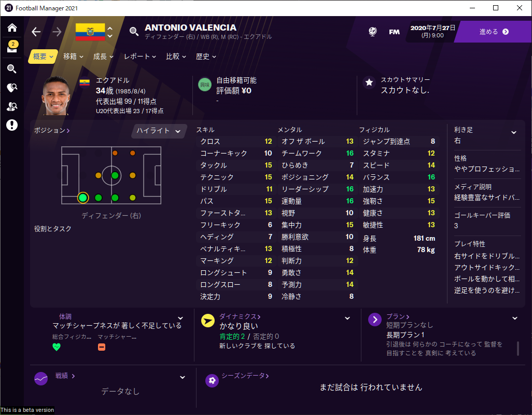Click the player portrait photo
The image size is (532, 415).
pyautogui.click(x=56, y=95)
